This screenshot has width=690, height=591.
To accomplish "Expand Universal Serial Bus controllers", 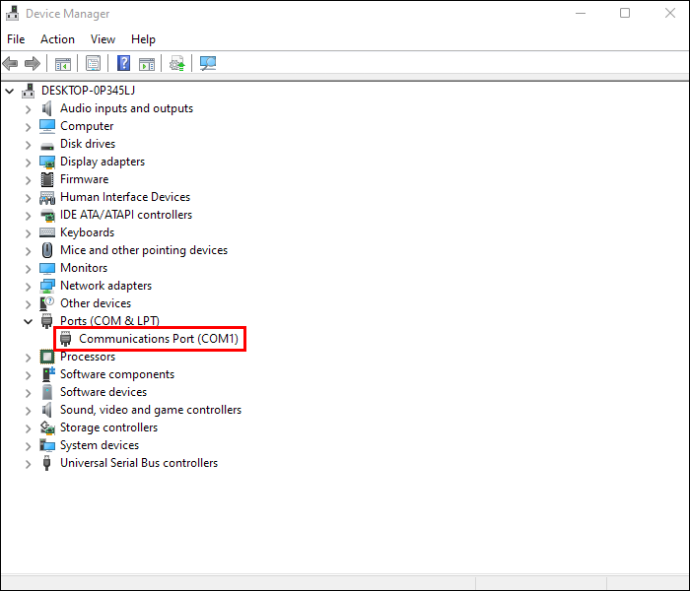I will click(x=28, y=464).
